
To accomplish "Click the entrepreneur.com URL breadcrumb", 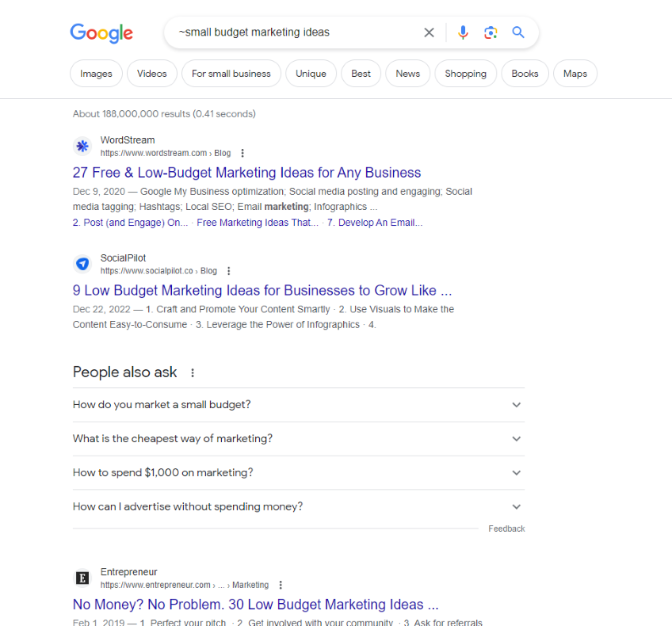I will [x=185, y=585].
